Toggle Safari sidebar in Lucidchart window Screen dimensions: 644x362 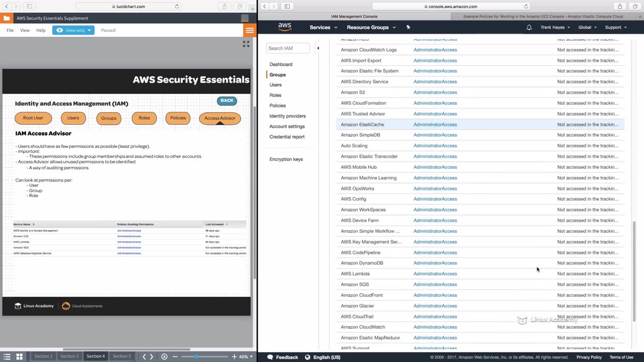pyautogui.click(x=29, y=7)
